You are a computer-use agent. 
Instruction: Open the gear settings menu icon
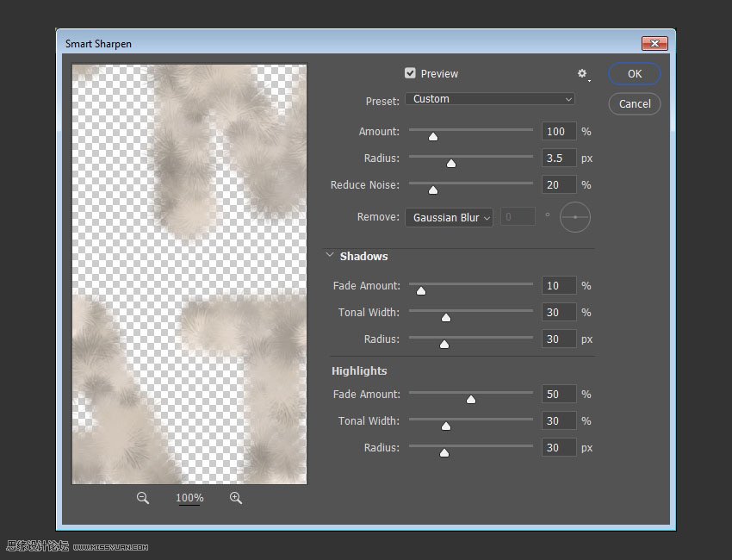coord(583,75)
